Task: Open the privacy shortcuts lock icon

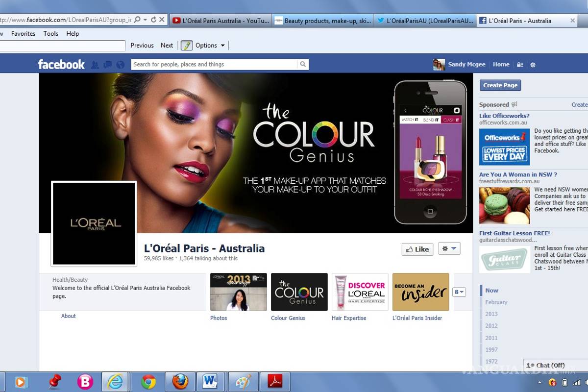Action: 520,65
